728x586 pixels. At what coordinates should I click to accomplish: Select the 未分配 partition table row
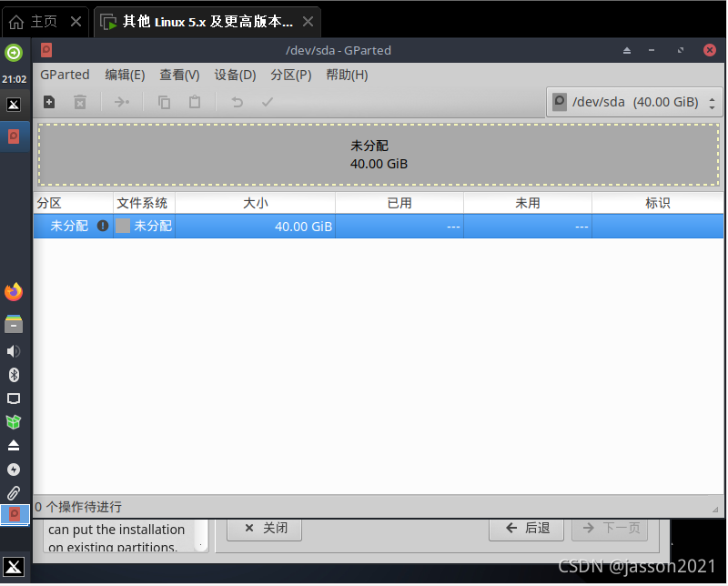point(379,227)
